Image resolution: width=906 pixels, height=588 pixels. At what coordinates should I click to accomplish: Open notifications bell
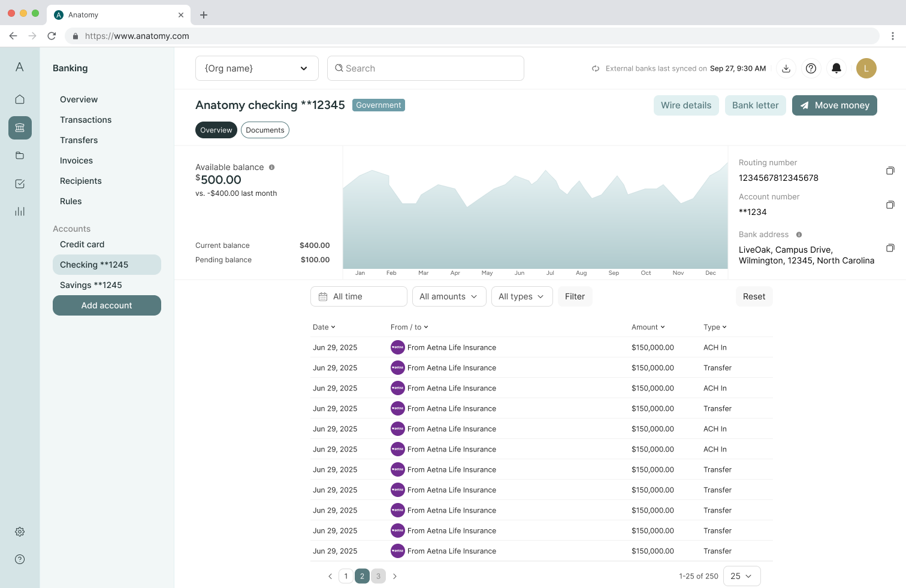(x=836, y=68)
